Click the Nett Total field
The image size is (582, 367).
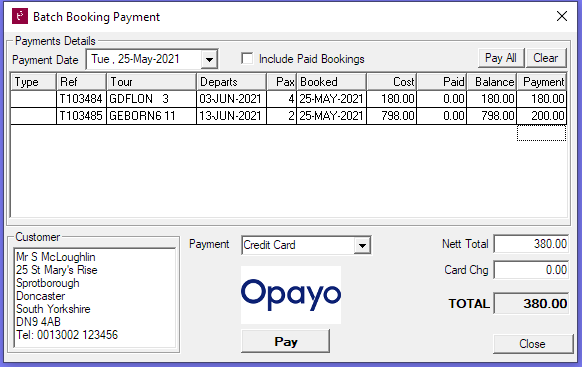[531, 244]
